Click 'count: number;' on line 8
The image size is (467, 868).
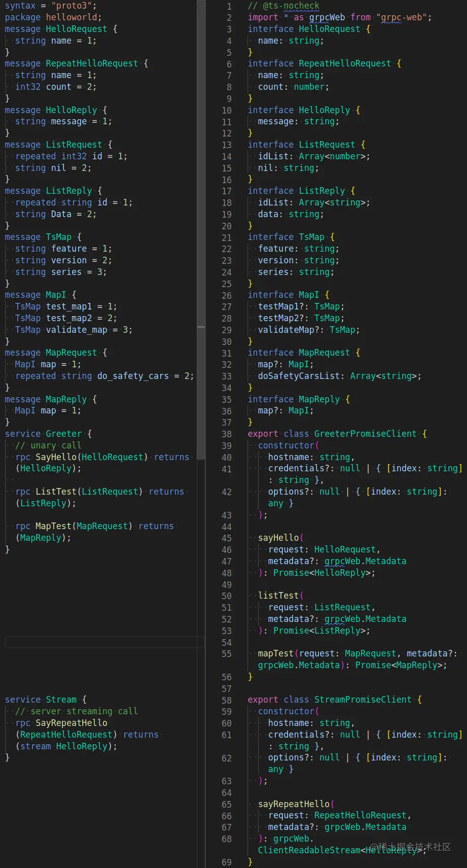click(294, 87)
